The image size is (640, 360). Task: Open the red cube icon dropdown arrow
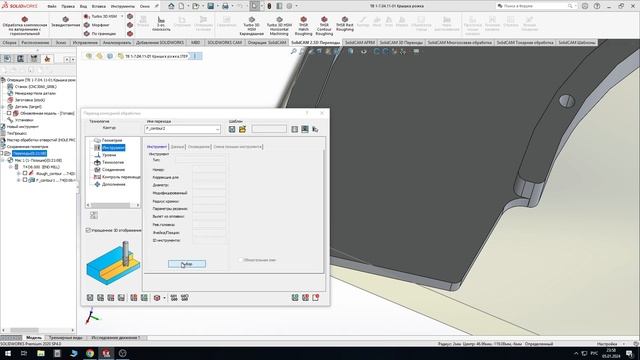coord(164,298)
